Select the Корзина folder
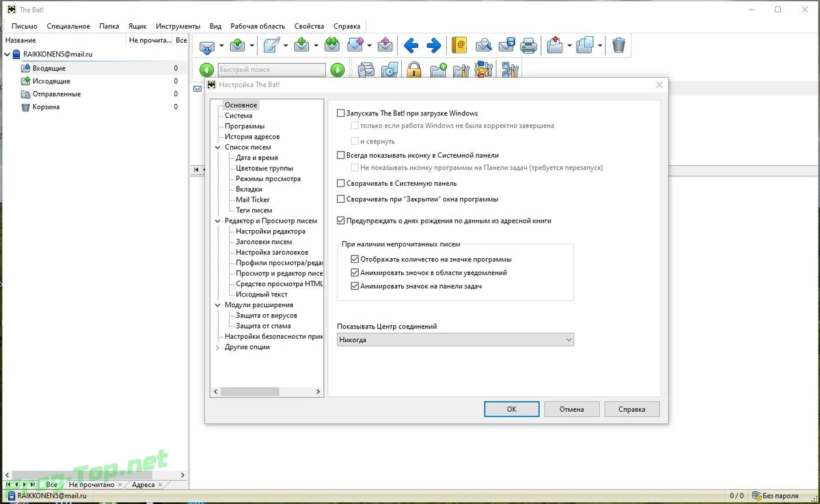The width and height of the screenshot is (820, 504). [46, 107]
